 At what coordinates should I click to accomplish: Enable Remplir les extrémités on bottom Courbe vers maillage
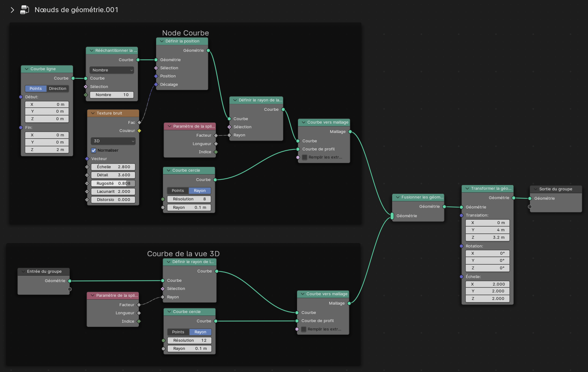click(x=304, y=329)
